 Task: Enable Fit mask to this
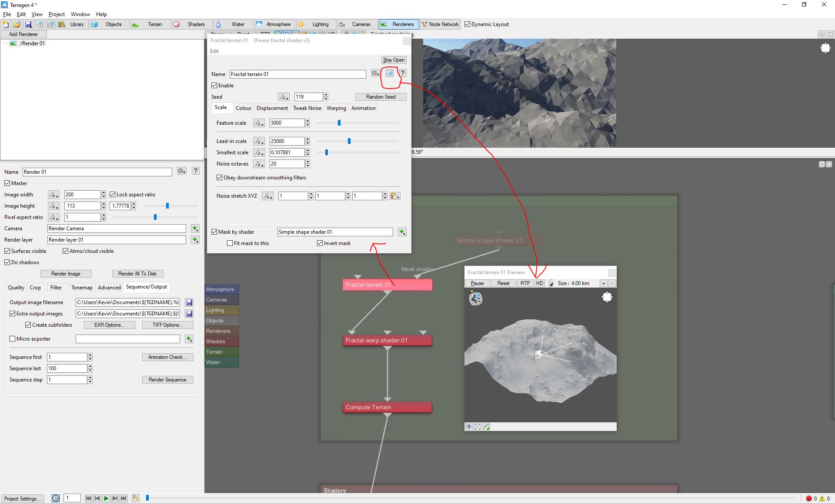[230, 243]
